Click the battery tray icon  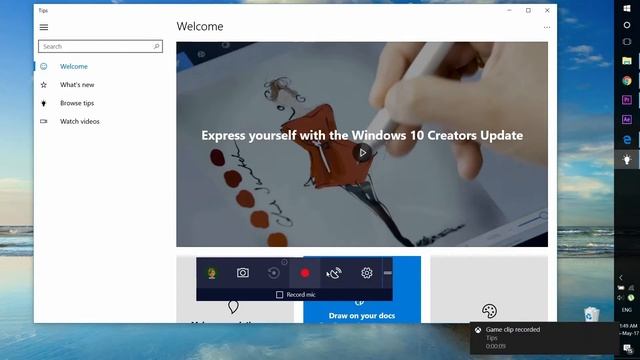coord(621,288)
